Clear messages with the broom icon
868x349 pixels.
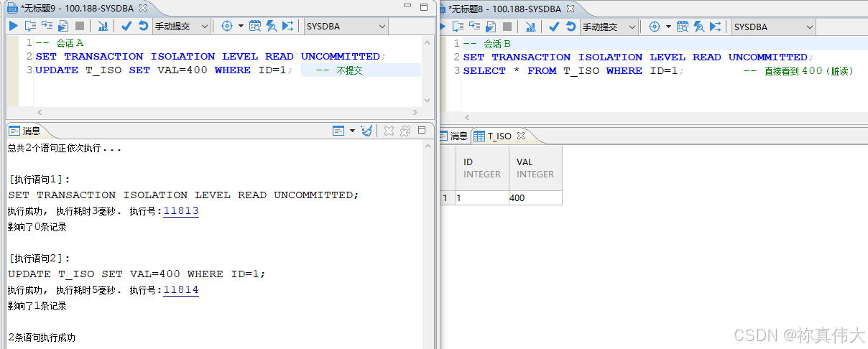(366, 131)
